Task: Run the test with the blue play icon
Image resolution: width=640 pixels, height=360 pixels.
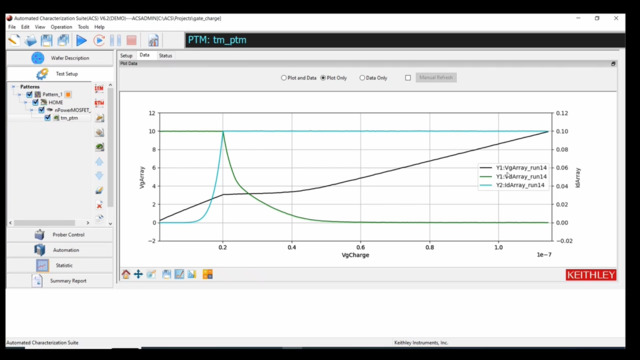Action: pos(82,40)
